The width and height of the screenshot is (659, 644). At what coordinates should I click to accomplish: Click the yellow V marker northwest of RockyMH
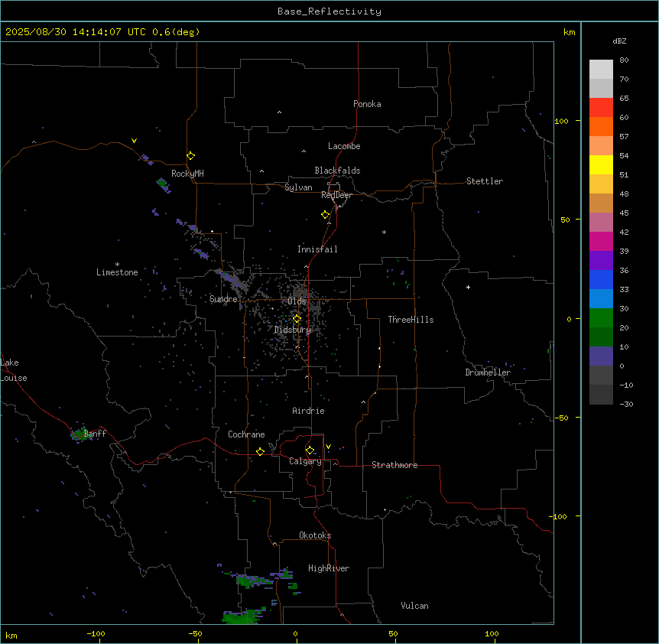[134, 141]
